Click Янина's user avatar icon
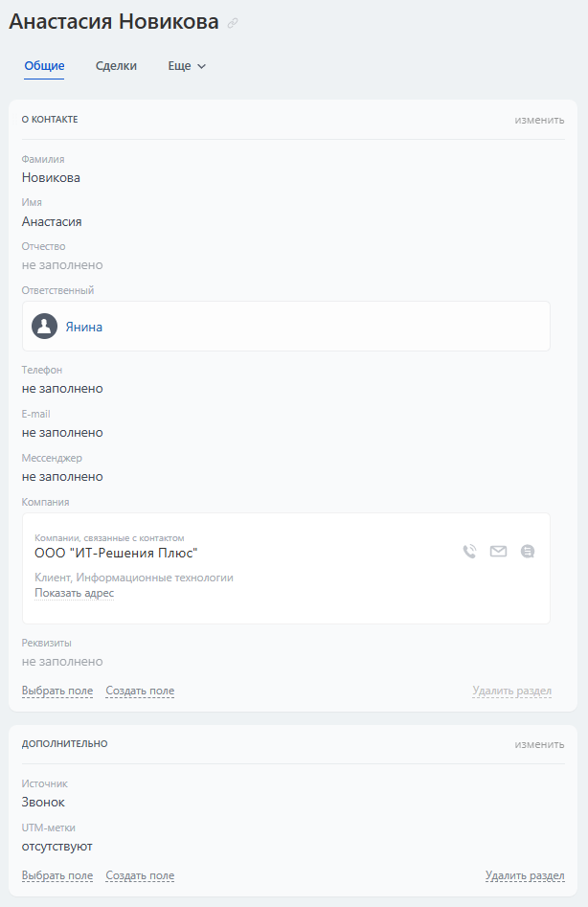Viewport: 588px width, 907px height. coord(44,327)
